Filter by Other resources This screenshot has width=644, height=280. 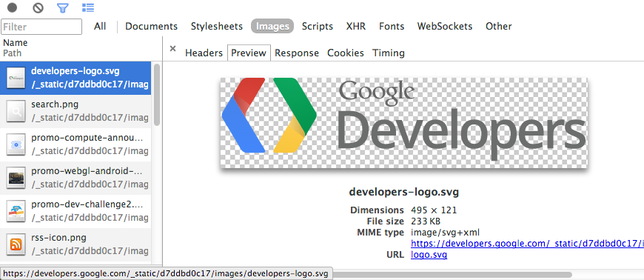(x=499, y=27)
